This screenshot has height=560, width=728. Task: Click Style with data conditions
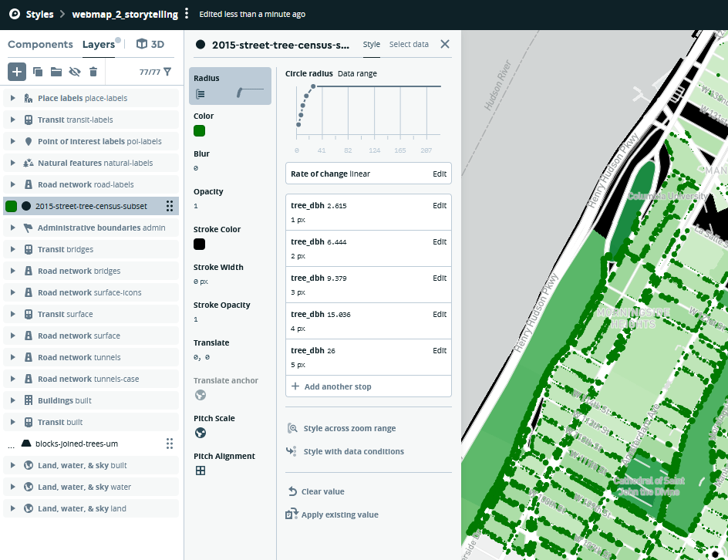pyautogui.click(x=353, y=452)
